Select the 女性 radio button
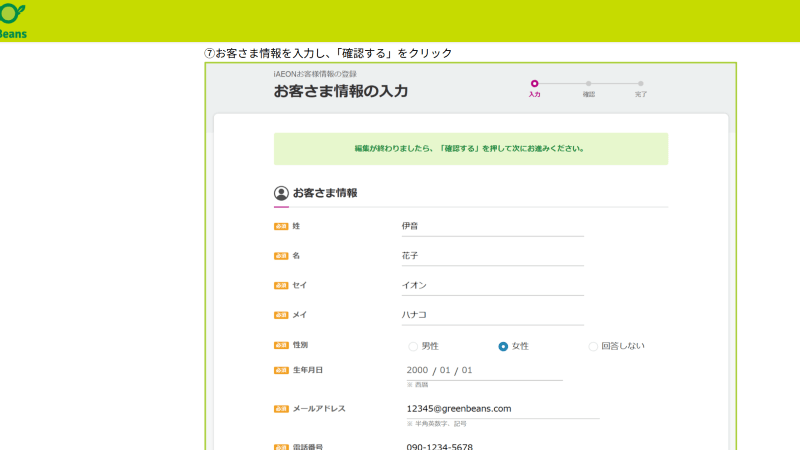 (x=503, y=346)
